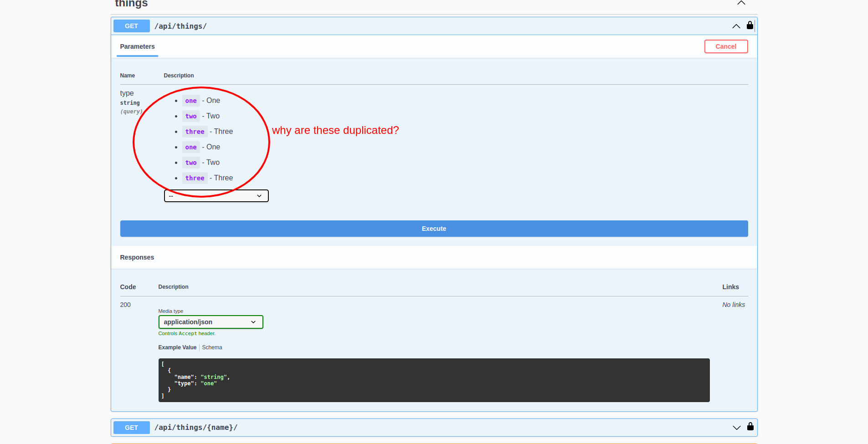Collapse the /api/things/ operation panel
Viewport: 868px width, 444px height.
click(x=736, y=26)
